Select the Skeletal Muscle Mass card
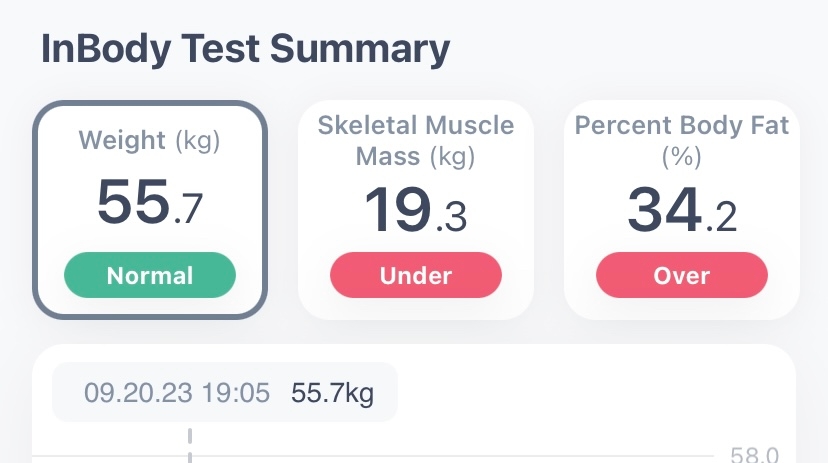This screenshot has height=463, width=828. click(x=416, y=208)
